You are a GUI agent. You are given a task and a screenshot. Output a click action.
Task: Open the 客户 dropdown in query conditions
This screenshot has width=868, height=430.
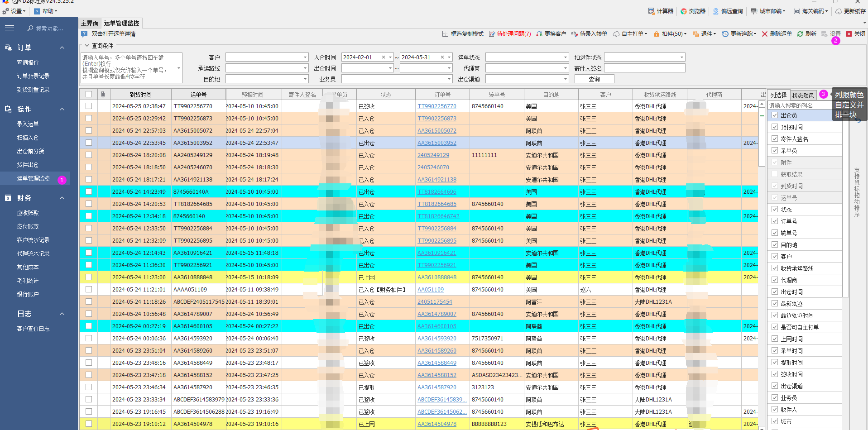pos(305,57)
